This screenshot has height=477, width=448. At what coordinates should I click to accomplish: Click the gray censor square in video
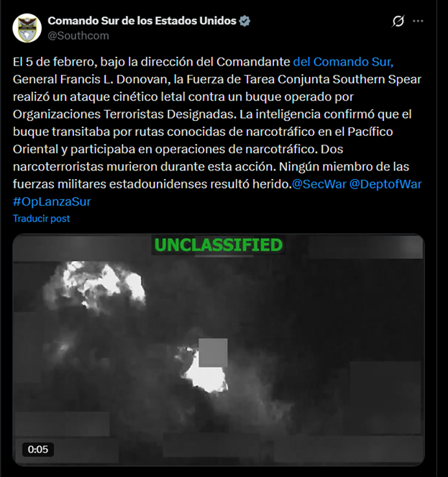click(x=213, y=353)
